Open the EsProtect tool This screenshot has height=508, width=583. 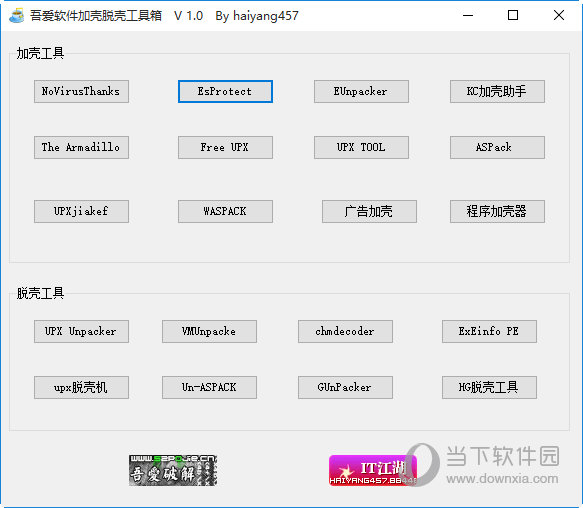click(x=225, y=91)
